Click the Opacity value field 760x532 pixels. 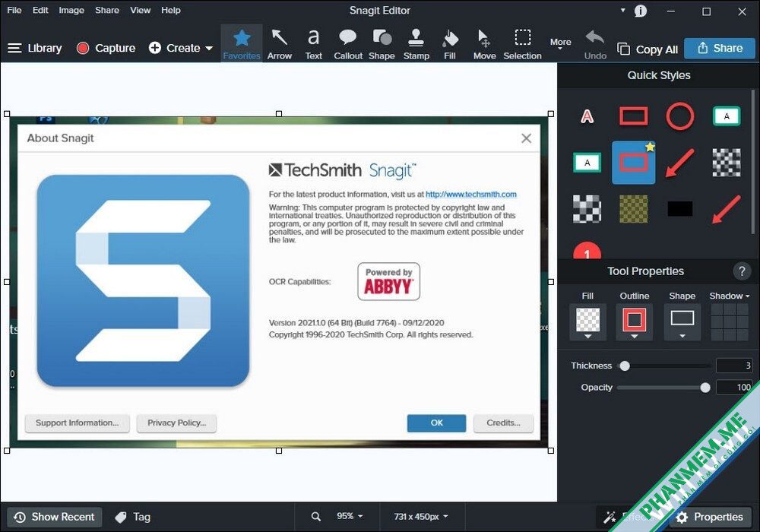(734, 387)
